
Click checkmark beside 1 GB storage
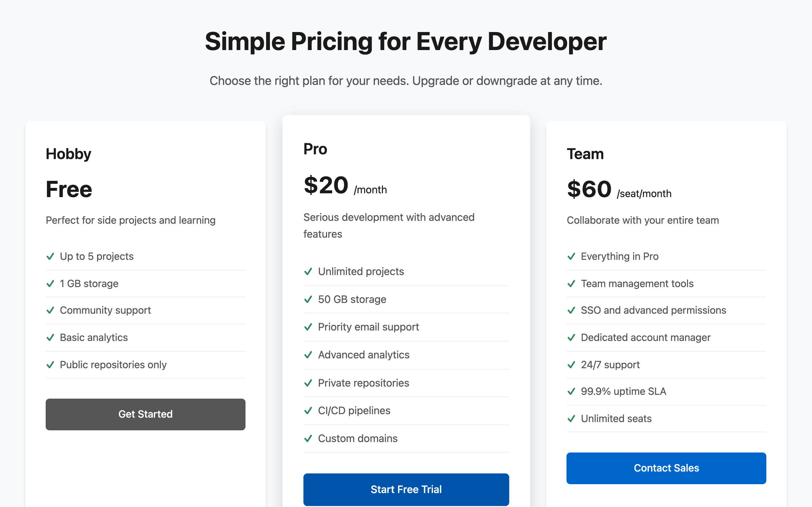coord(50,284)
